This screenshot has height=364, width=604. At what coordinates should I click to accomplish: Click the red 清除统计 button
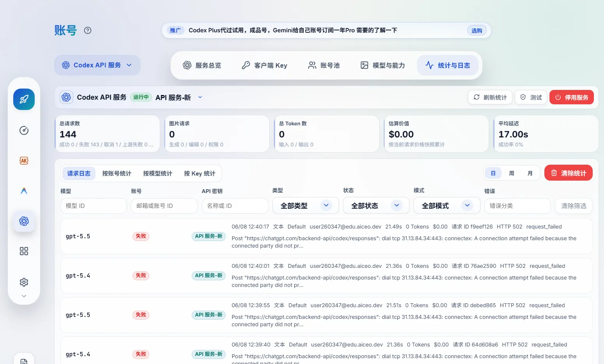point(569,173)
